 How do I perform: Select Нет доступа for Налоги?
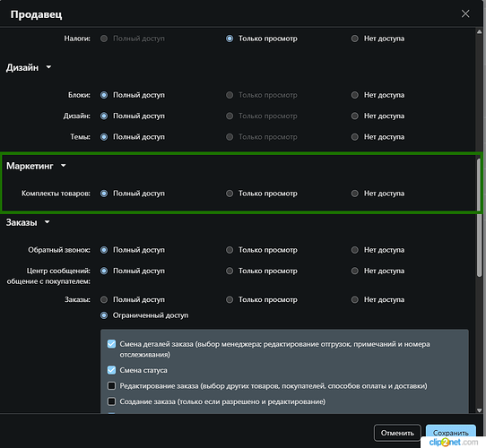pyautogui.click(x=354, y=39)
